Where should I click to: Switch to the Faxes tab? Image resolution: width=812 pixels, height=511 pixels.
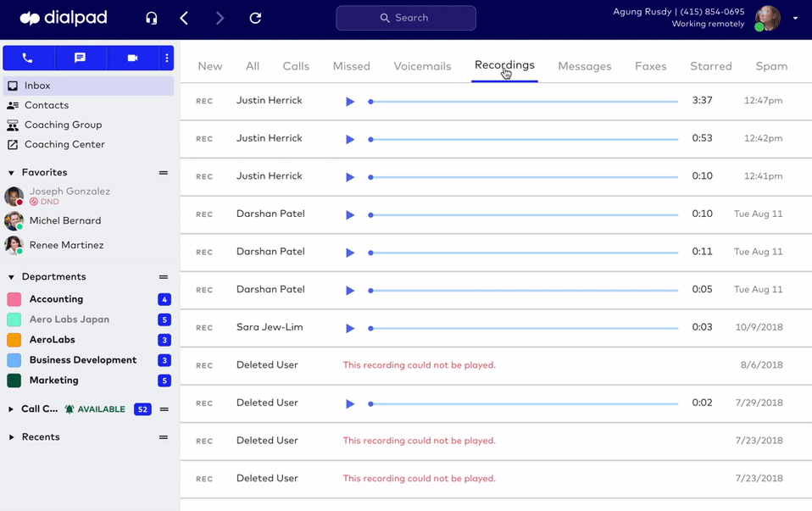tap(651, 66)
